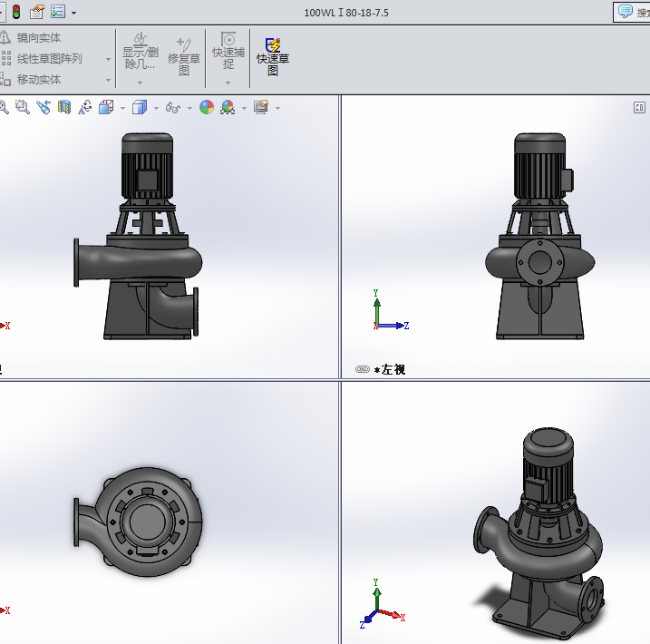Click pump model in top view
This screenshot has height=644, width=650.
138,522
